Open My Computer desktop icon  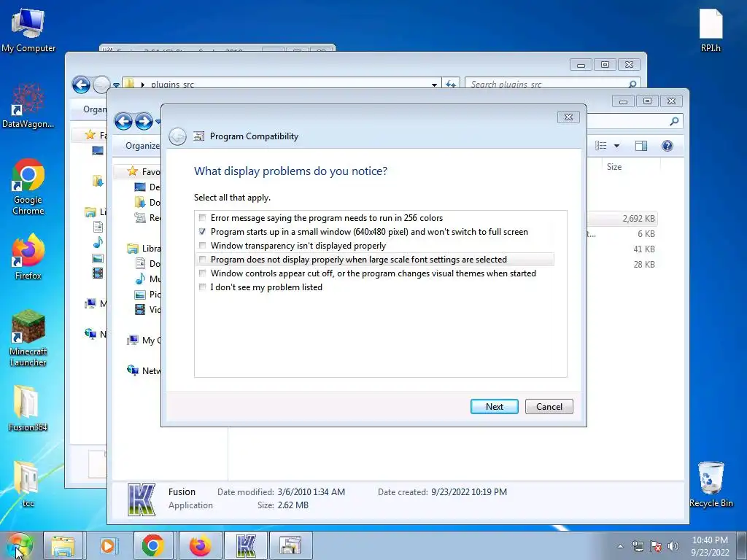(x=28, y=31)
